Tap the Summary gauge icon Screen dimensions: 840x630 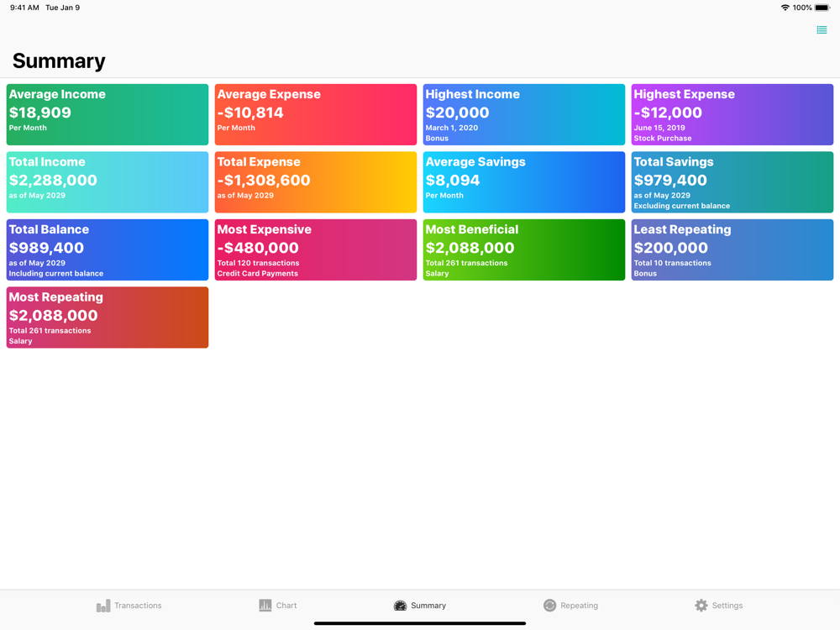coord(400,606)
